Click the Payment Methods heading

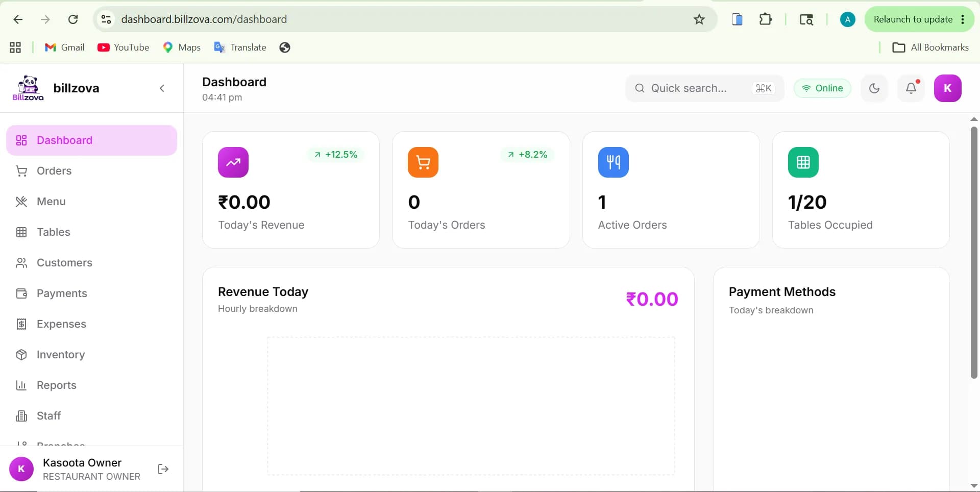782,292
